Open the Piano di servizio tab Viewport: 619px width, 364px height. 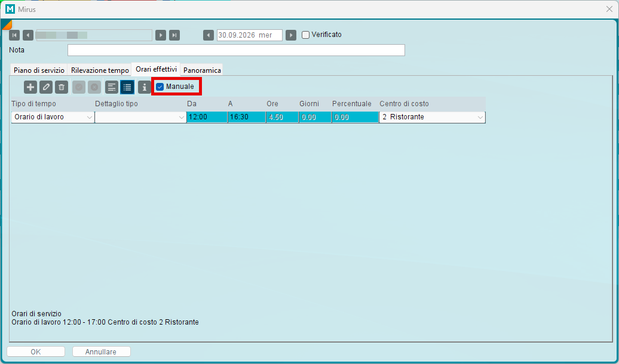[x=39, y=70]
